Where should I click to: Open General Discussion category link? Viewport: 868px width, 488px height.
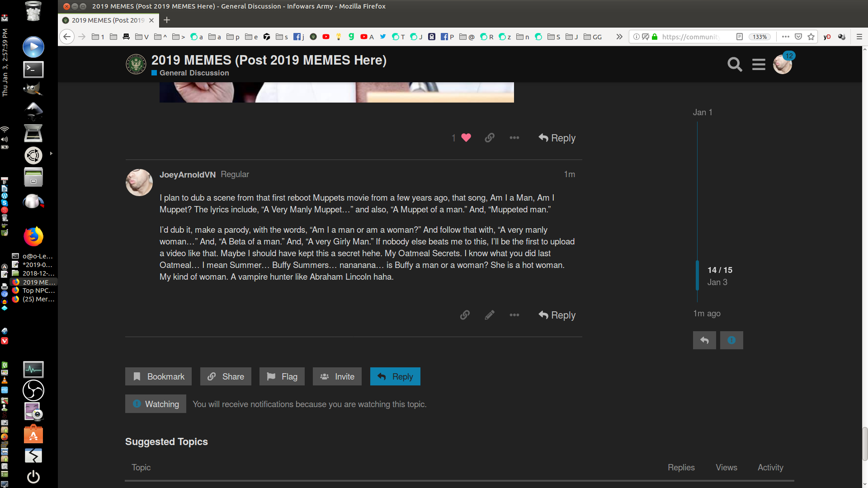[194, 73]
